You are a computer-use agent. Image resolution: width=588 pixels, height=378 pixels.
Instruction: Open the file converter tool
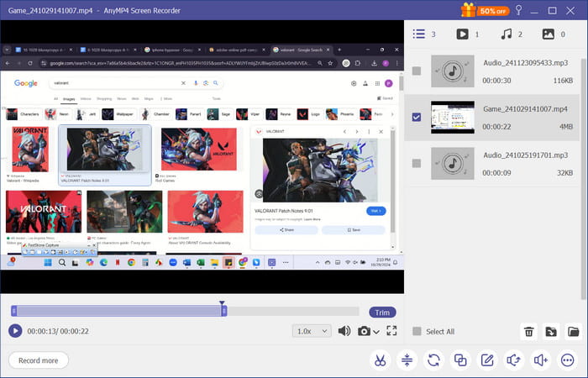point(433,360)
